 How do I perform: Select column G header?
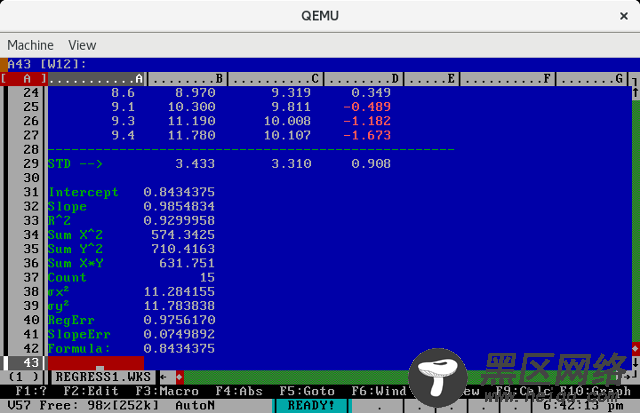pos(592,79)
